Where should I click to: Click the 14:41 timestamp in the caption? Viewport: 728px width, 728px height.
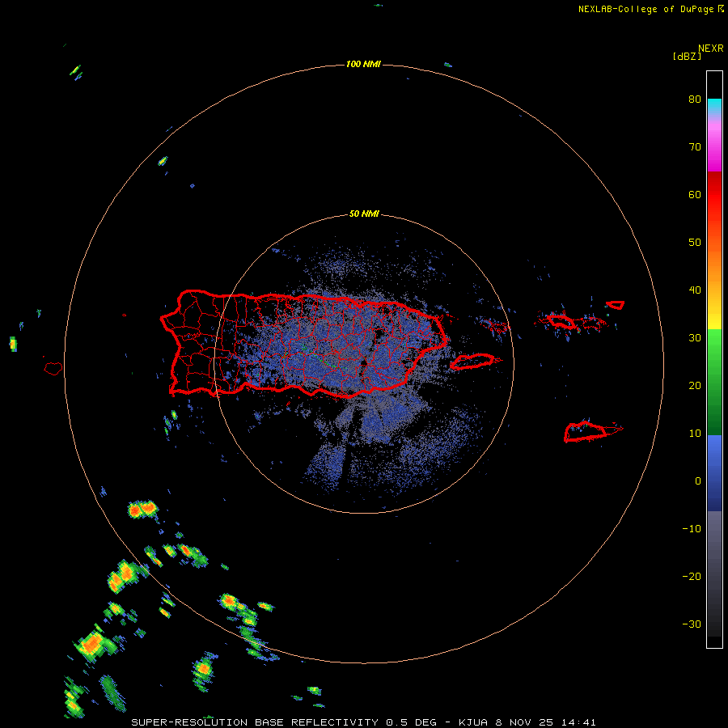[578, 722]
